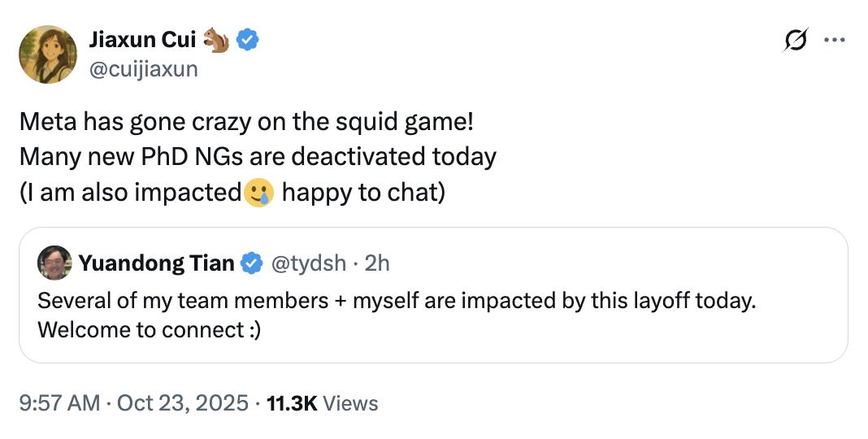Click the Oct 23, 2025 date
Screen dimensions: 868x439
point(184,402)
